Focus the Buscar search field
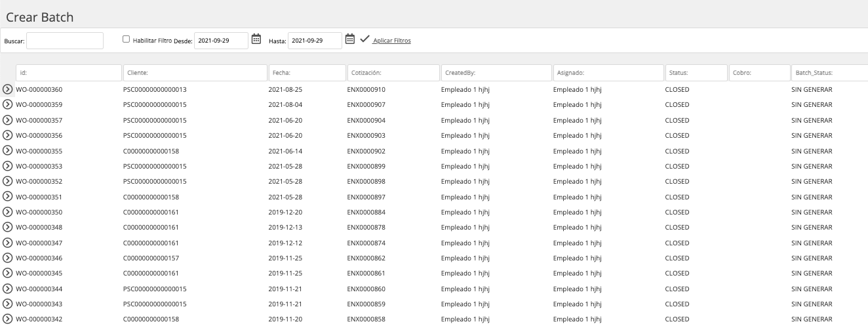 pos(65,41)
